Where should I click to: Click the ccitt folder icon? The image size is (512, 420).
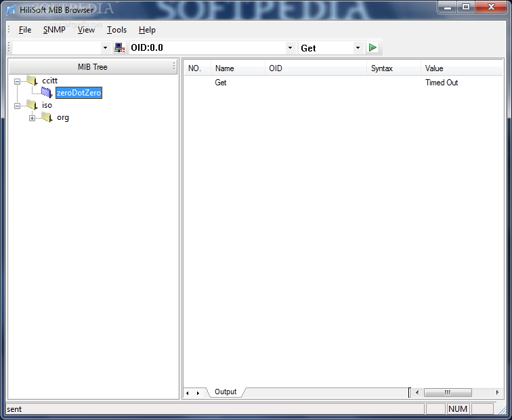(32, 80)
